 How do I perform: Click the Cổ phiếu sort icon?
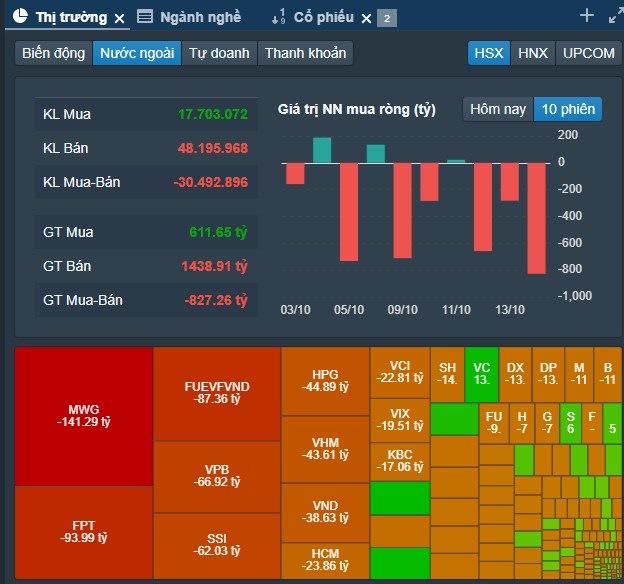[279, 17]
